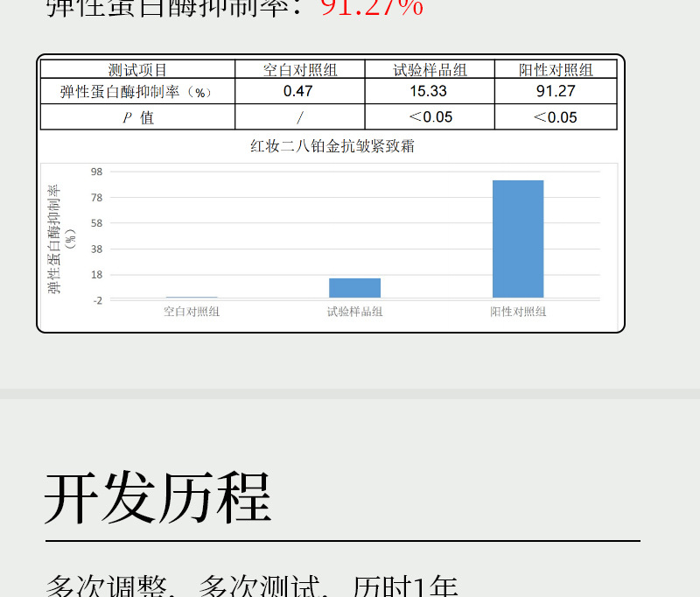Click the 91.27 table cell

pos(556,91)
